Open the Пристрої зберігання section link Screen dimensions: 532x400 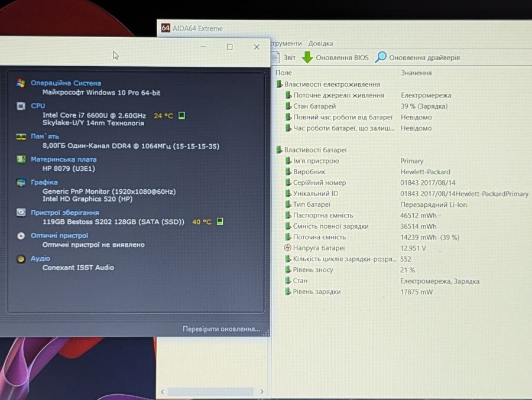point(65,212)
